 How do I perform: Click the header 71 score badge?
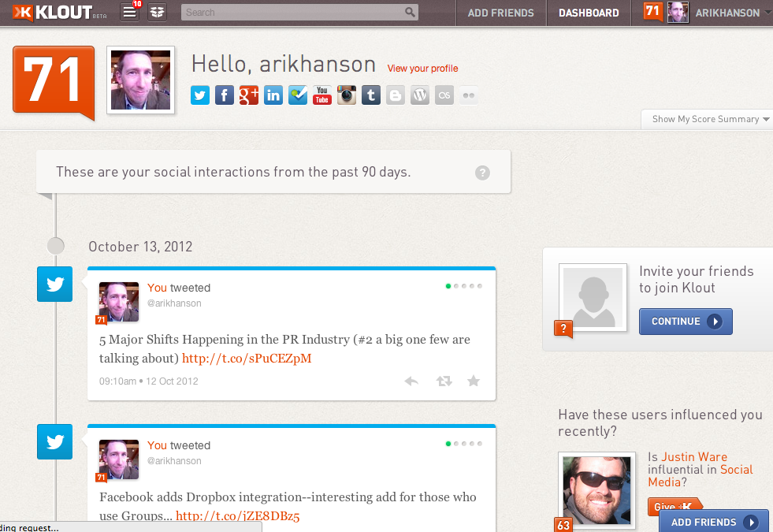click(x=652, y=11)
